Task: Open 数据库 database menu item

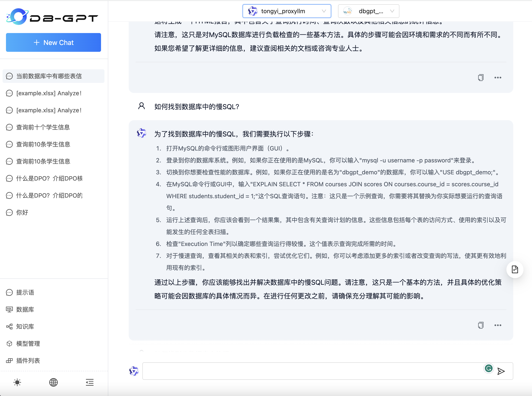Action: 25,309
